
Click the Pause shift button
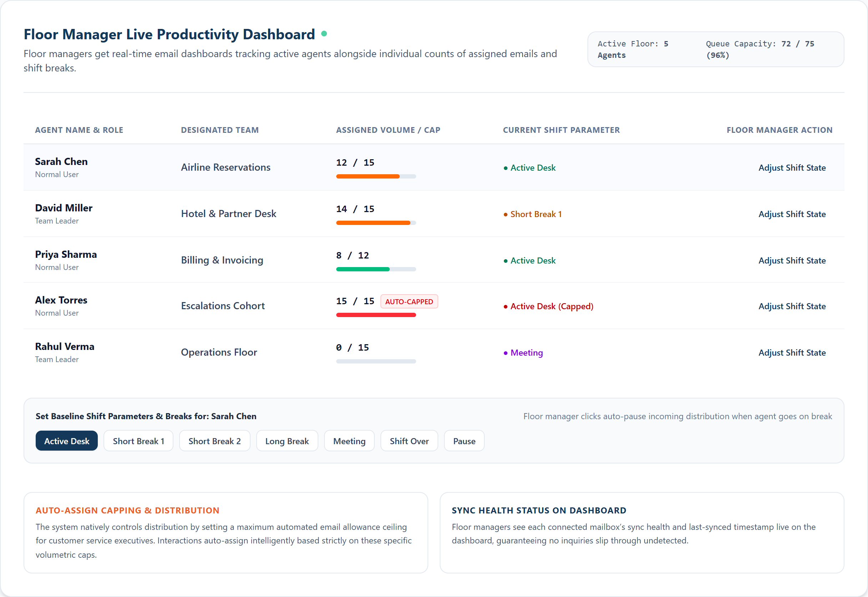tap(464, 441)
